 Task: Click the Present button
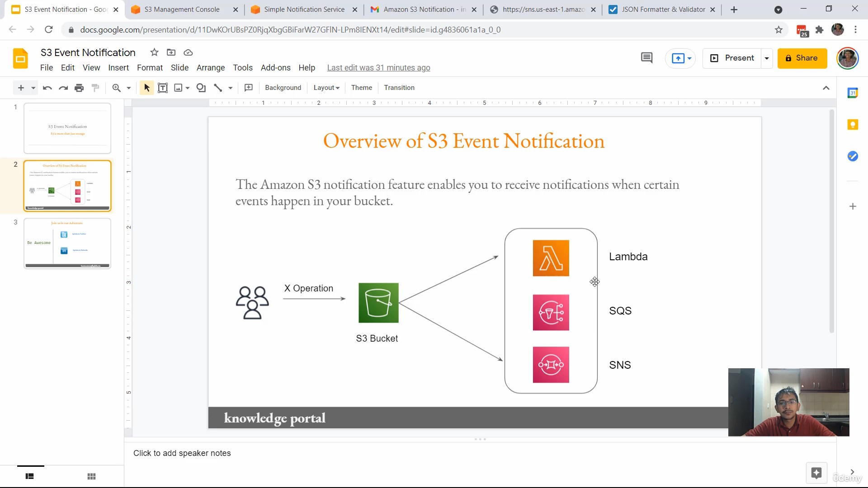tap(732, 58)
